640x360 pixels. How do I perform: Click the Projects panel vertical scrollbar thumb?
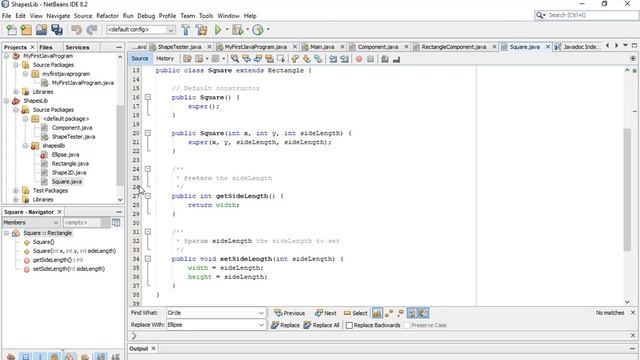pos(120,145)
